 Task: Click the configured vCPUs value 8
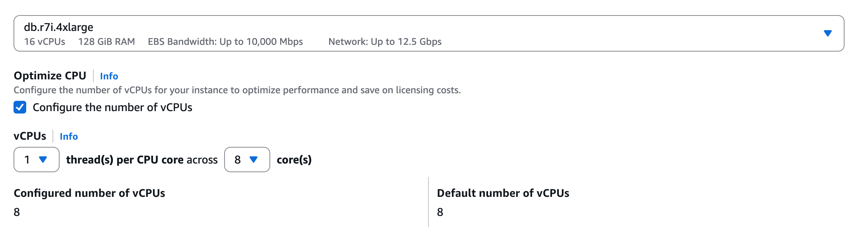click(x=17, y=212)
